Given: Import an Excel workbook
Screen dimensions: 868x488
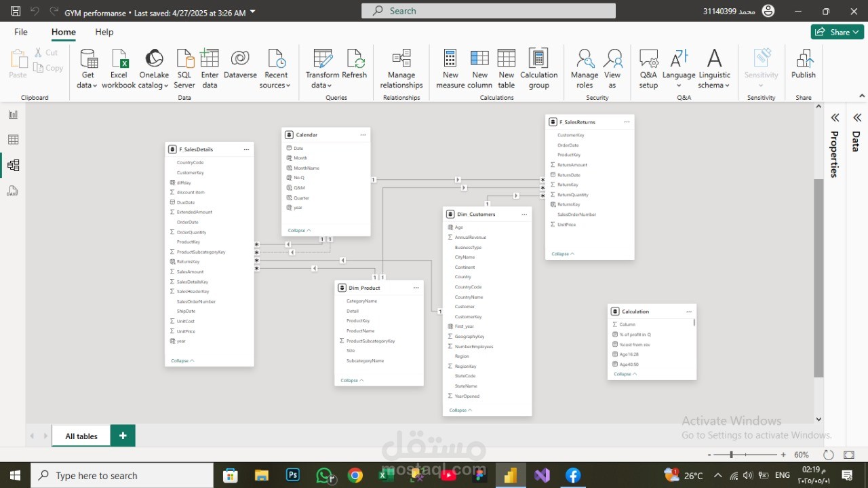Looking at the screenshot, I should point(119,69).
